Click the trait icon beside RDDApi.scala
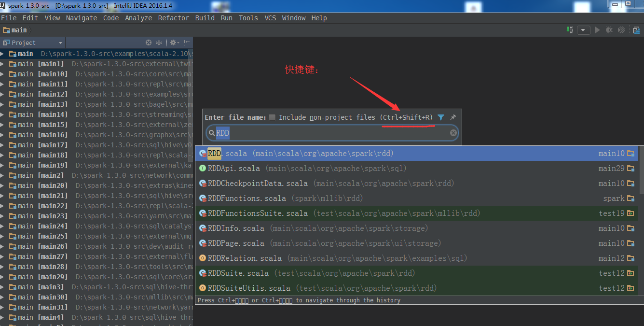Image resolution: width=644 pixels, height=326 pixels. (x=203, y=169)
